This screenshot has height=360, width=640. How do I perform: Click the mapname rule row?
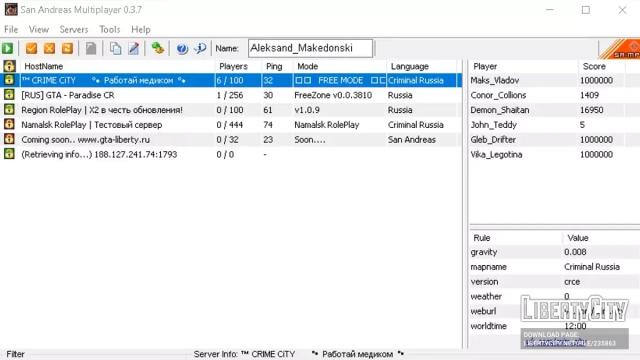554,267
